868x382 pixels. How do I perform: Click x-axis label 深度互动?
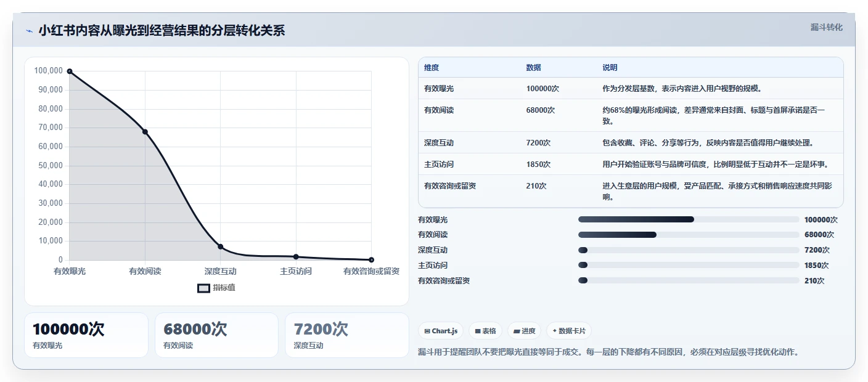(221, 271)
